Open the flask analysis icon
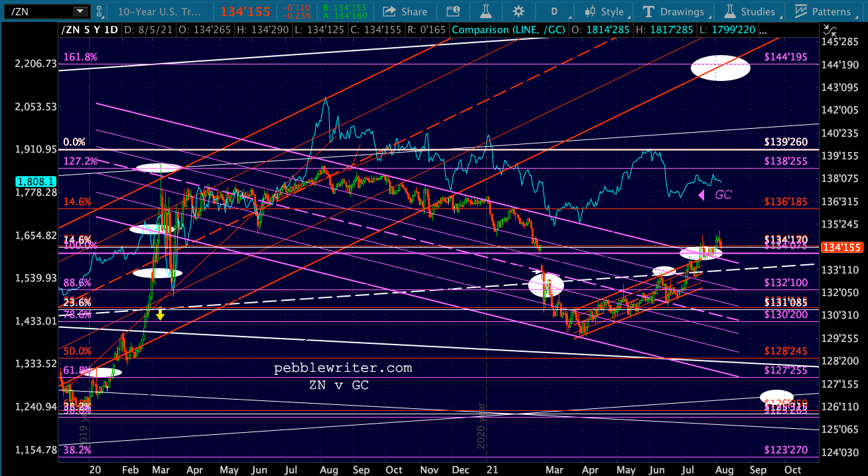 pos(486,11)
